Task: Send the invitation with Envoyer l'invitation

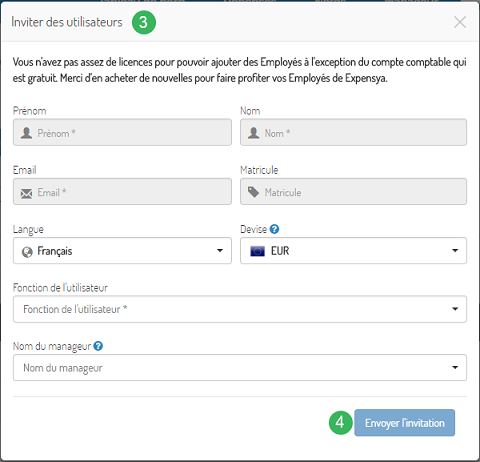Action: (404, 423)
